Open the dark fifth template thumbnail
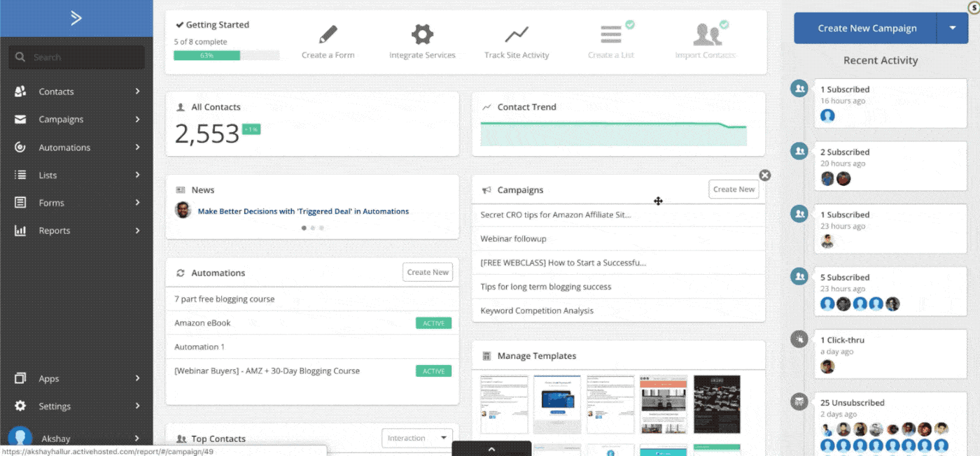980x456 pixels. [x=717, y=404]
